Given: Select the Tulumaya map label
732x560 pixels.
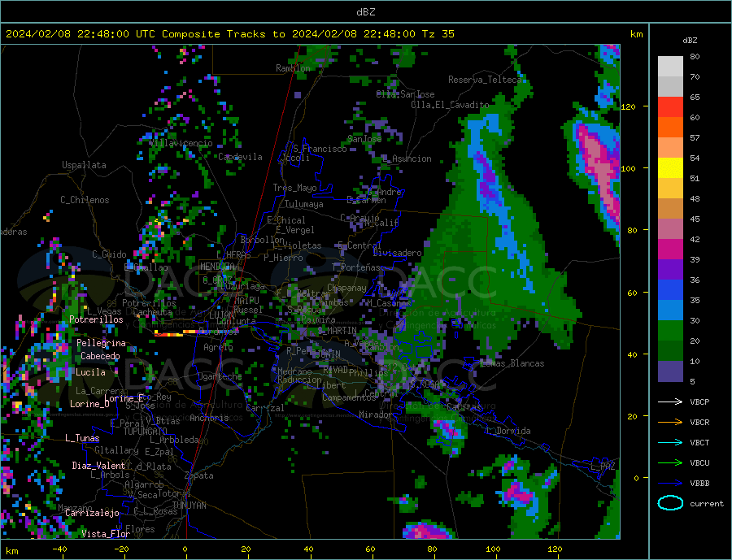Looking at the screenshot, I should (304, 204).
